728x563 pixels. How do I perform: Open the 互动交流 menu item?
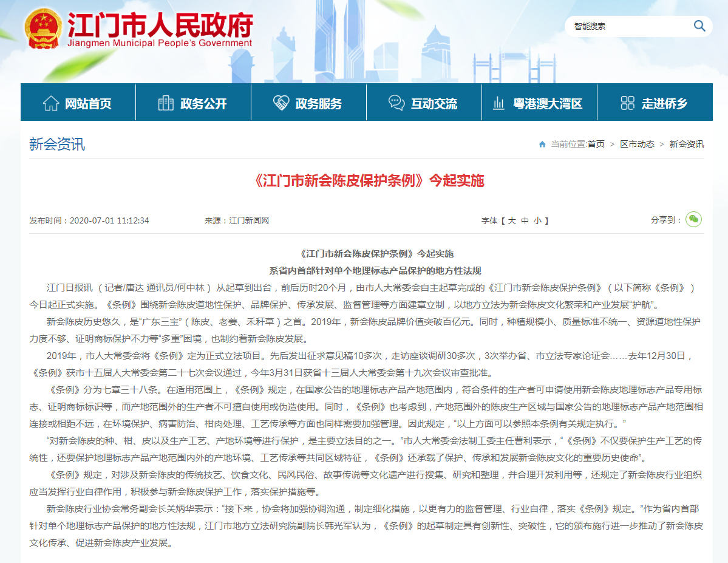click(424, 102)
